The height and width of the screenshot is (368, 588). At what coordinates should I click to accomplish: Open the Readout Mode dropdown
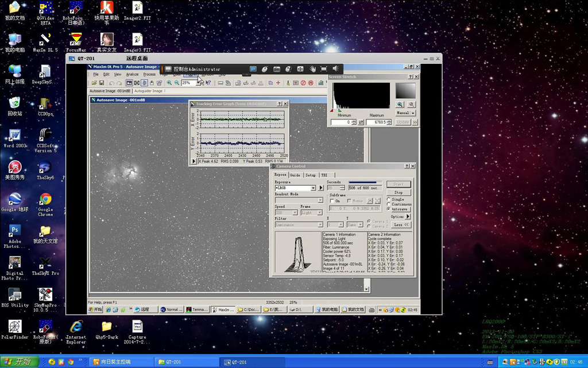click(320, 201)
